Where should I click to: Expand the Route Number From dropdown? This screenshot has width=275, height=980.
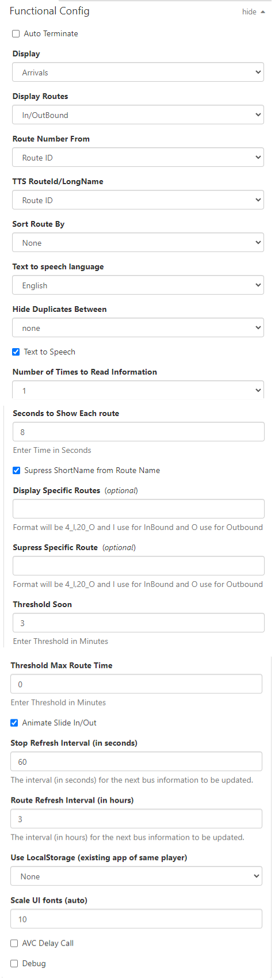tap(138, 158)
